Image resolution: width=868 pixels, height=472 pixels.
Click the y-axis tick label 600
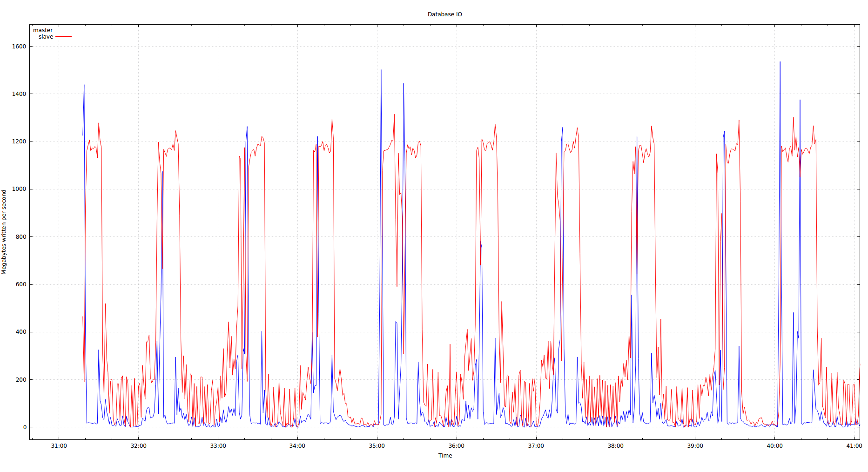point(21,284)
